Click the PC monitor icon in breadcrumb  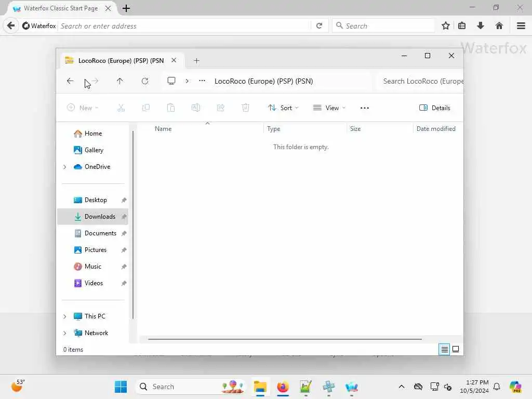tap(171, 81)
